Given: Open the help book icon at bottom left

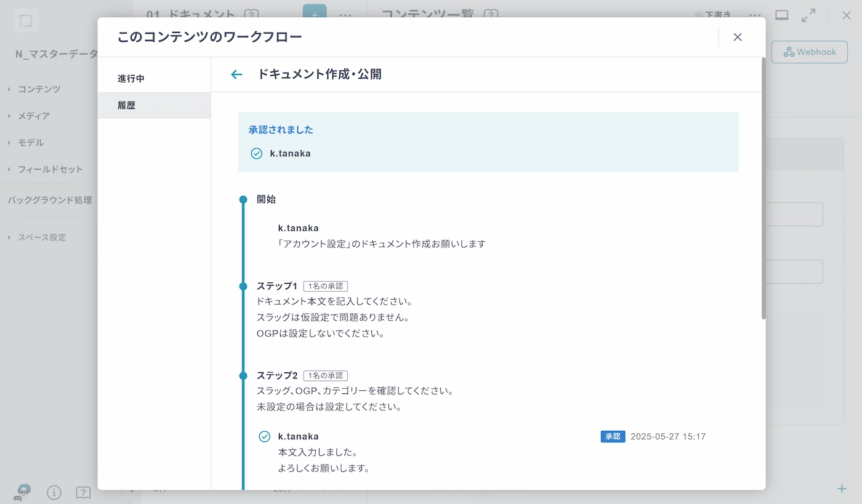Looking at the screenshot, I should click(x=83, y=492).
